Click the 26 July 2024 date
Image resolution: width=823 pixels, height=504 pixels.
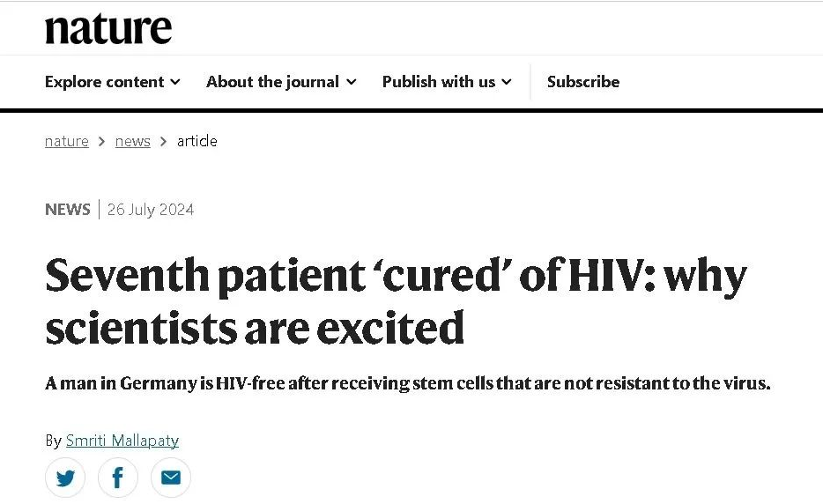151,210
